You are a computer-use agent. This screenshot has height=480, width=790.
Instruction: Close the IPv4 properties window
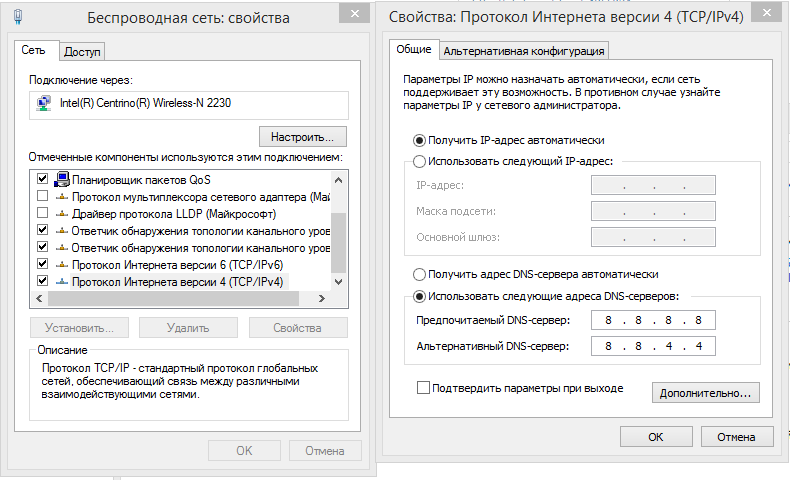tap(765, 13)
